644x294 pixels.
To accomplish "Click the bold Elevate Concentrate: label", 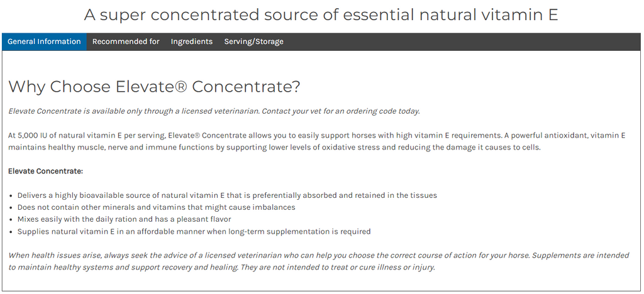I will (45, 171).
